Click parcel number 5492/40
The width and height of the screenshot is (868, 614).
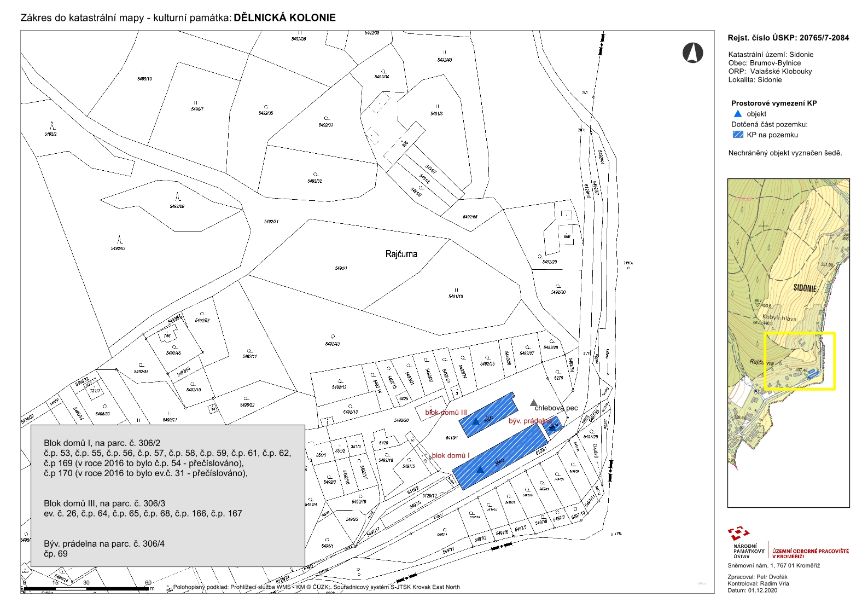point(445,60)
